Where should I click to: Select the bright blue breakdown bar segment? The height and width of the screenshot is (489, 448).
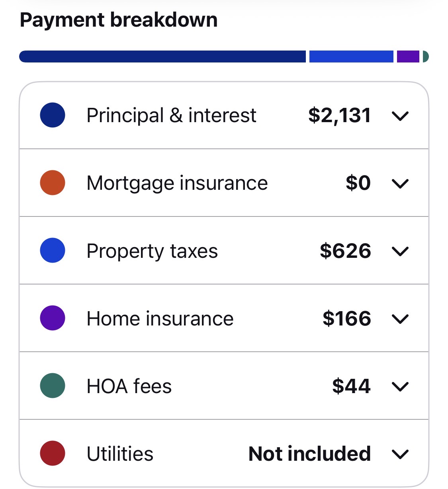point(351,56)
